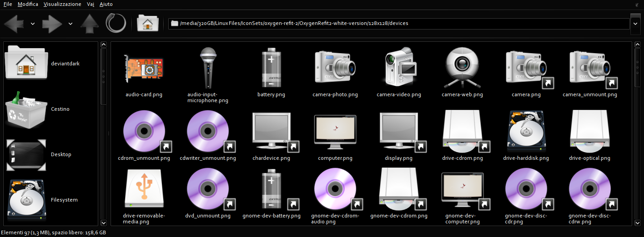Open the Modifica menu
This screenshot has height=237, width=644.
[28, 4]
